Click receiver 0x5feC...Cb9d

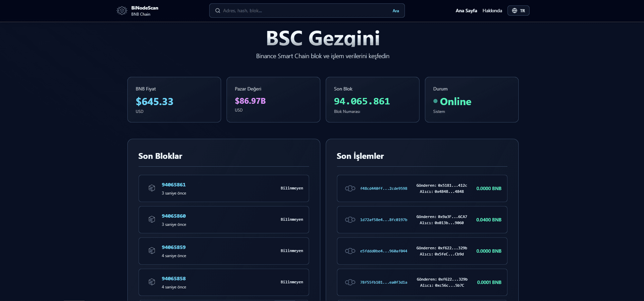pyautogui.click(x=449, y=254)
